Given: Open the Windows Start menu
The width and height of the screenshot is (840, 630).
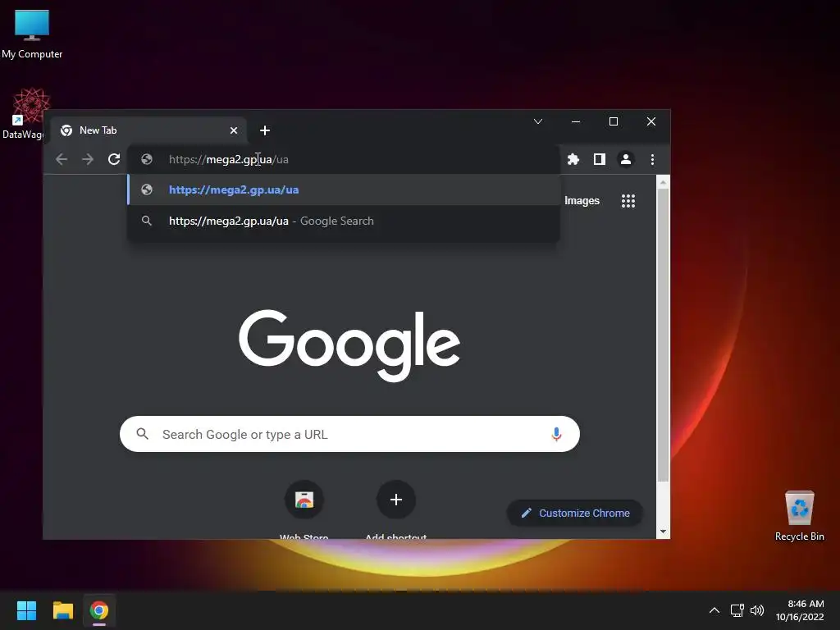Looking at the screenshot, I should pyautogui.click(x=26, y=610).
